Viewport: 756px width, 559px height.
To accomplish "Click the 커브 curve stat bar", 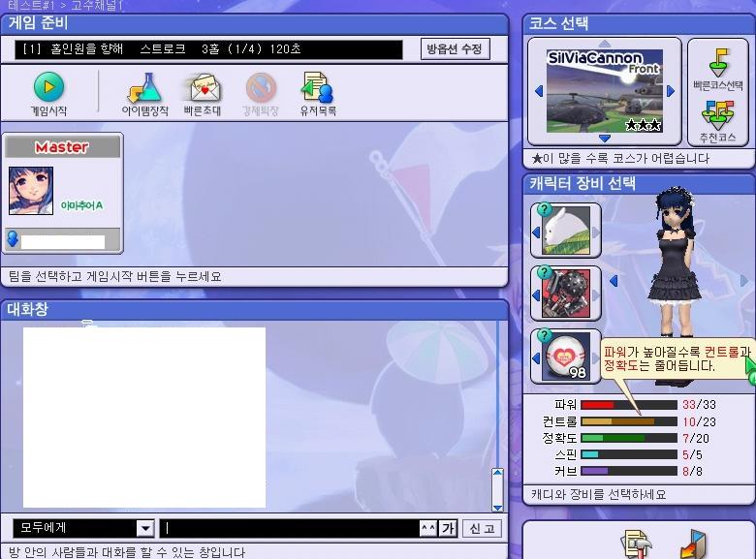I will tap(629, 471).
